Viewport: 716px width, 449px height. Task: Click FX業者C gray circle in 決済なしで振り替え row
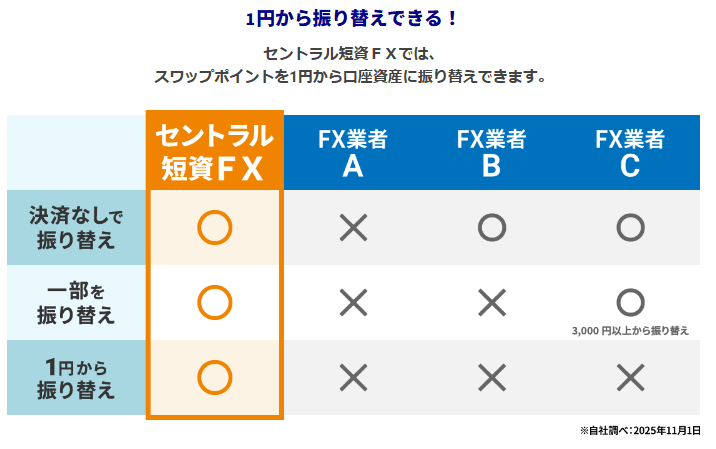coord(630,228)
